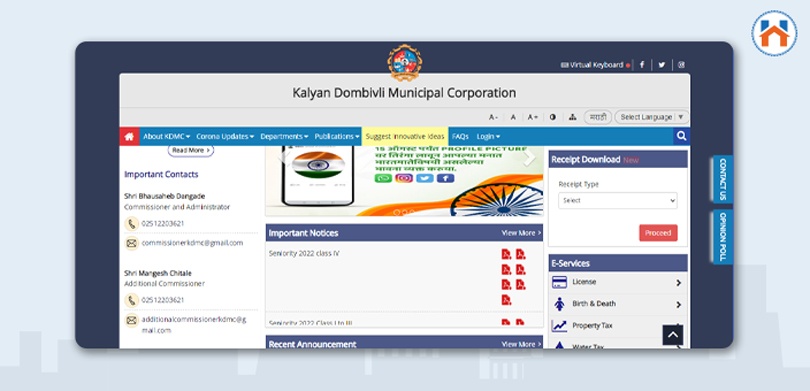The width and height of the screenshot is (810, 391).
Task: Open the Instagram icon in header
Action: point(681,65)
